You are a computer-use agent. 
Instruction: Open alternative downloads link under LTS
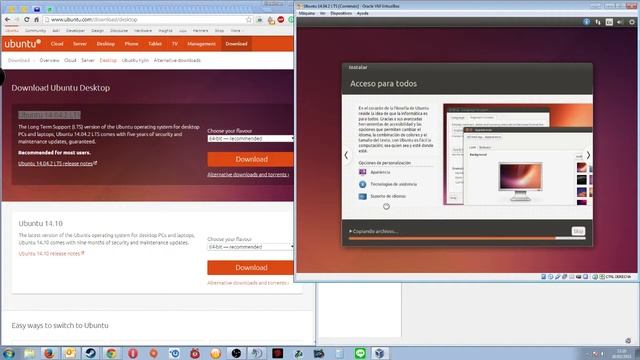coord(248,175)
